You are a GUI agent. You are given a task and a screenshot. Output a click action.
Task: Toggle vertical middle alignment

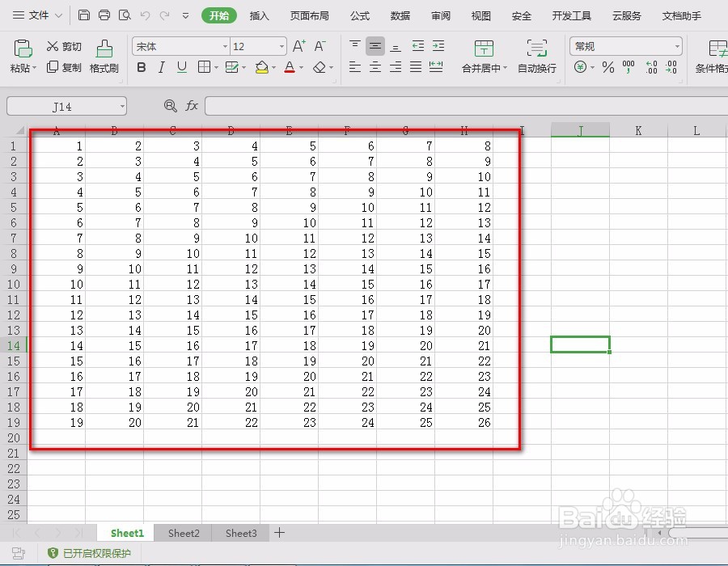tap(375, 46)
